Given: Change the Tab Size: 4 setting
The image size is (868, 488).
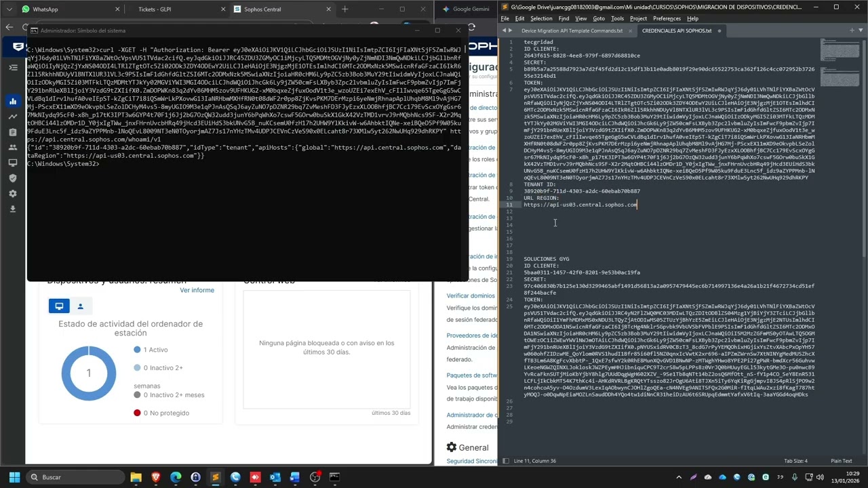Looking at the screenshot, I should [x=795, y=461].
